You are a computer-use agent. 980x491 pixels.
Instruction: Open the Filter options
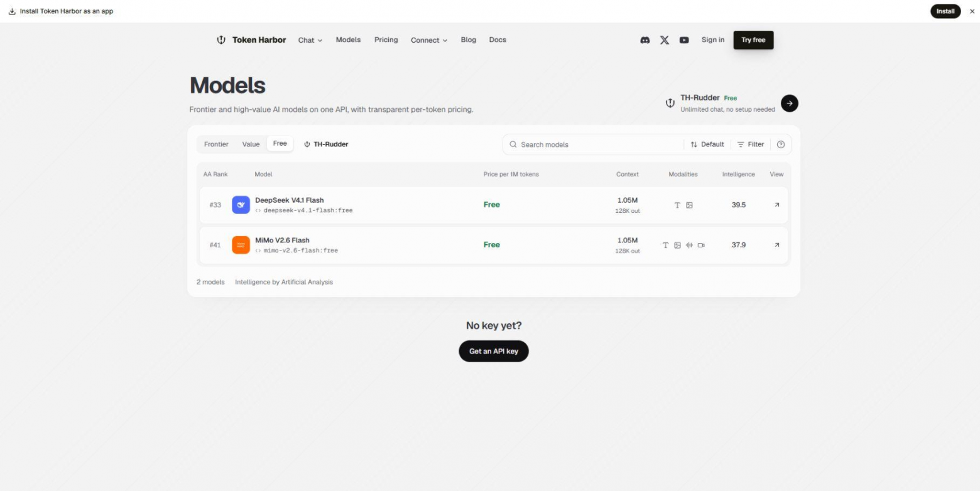pyautogui.click(x=751, y=144)
